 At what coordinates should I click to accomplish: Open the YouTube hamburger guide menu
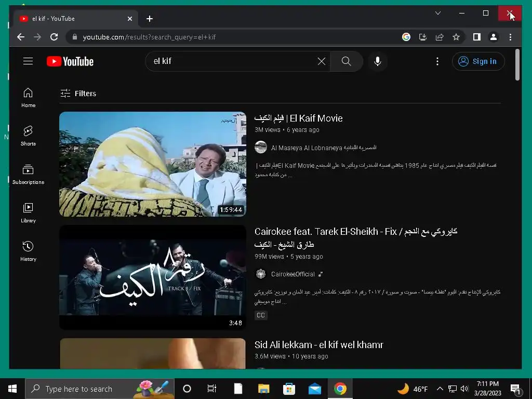click(x=28, y=61)
